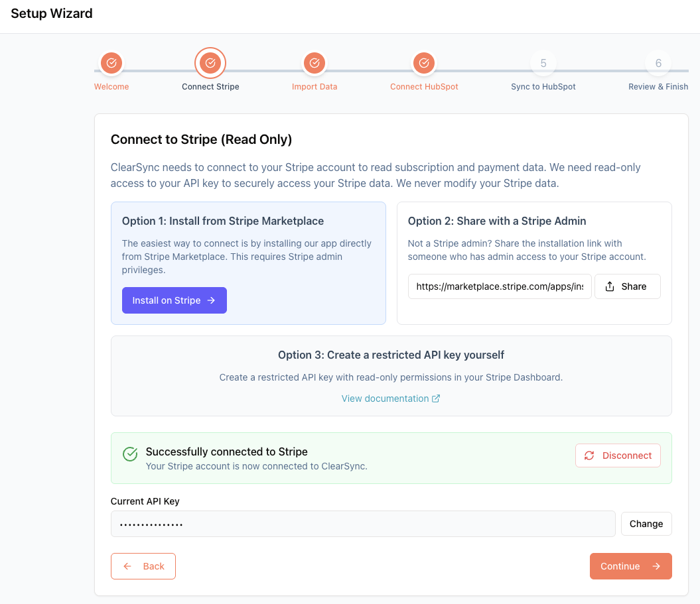Image resolution: width=700 pixels, height=604 pixels.
Task: Click the Disconnect refresh arrows icon
Action: pos(589,455)
